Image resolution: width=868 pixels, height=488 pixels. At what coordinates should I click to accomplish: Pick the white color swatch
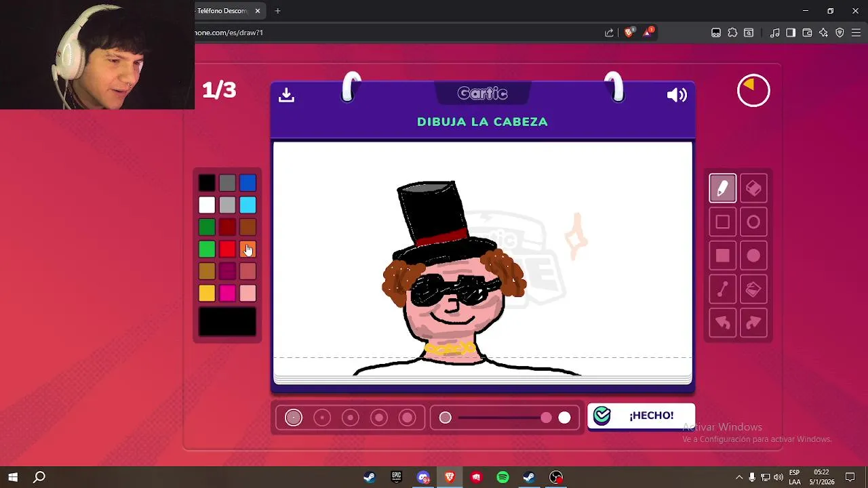207,205
